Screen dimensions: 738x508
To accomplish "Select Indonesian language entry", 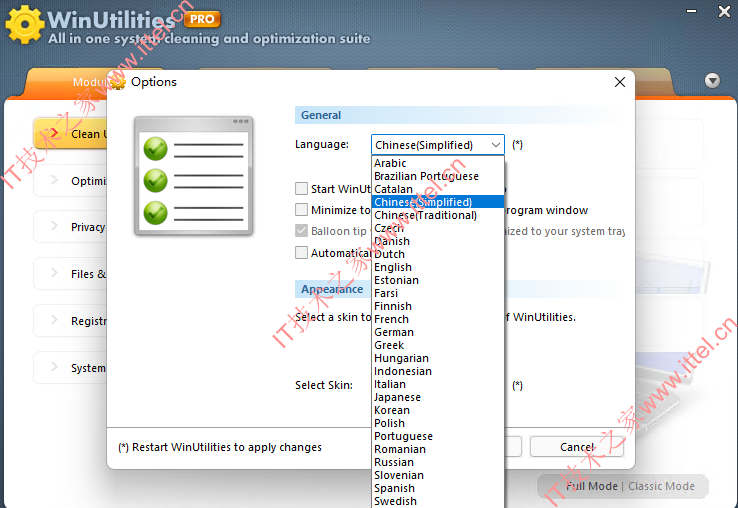I will [438, 371].
